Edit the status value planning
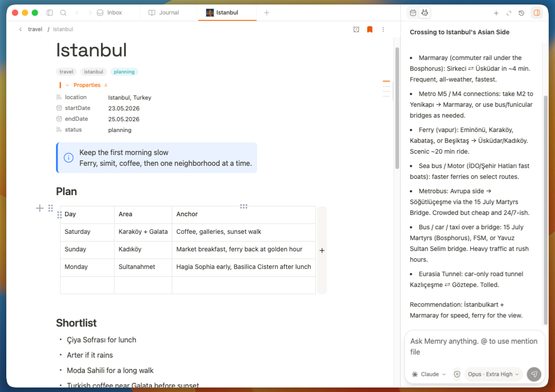555x392 pixels. coord(120,130)
